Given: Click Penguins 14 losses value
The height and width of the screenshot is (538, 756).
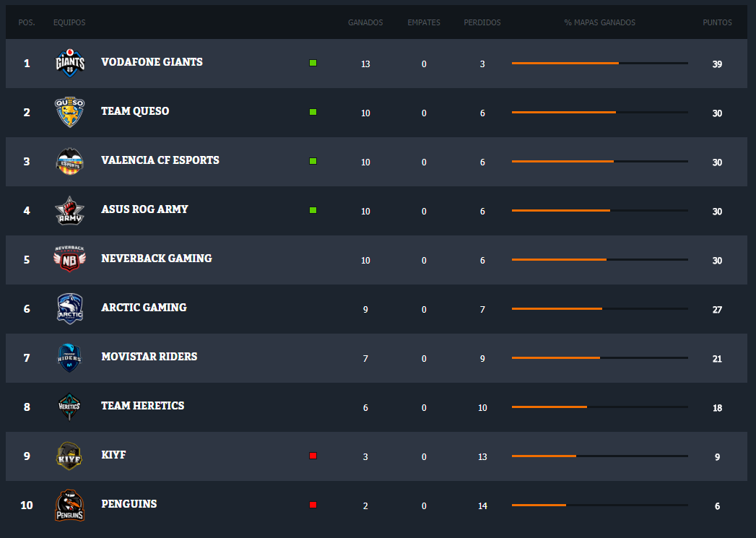Looking at the screenshot, I should coord(482,506).
